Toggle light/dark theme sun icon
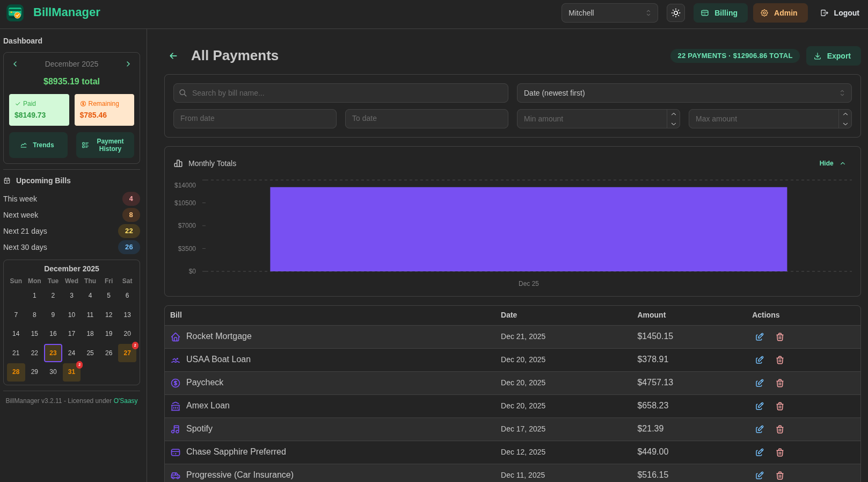This screenshot has height=482, width=868. tap(676, 13)
